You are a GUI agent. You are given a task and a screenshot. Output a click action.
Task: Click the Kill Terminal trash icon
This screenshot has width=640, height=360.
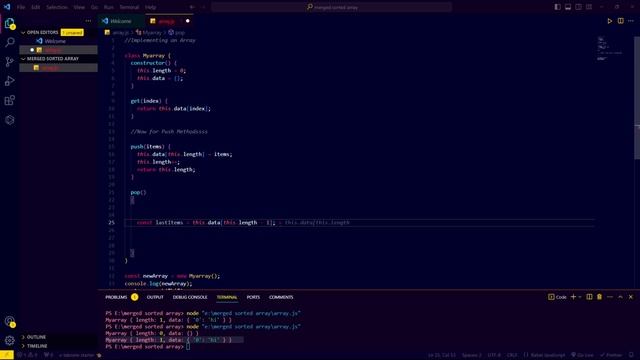point(599,297)
